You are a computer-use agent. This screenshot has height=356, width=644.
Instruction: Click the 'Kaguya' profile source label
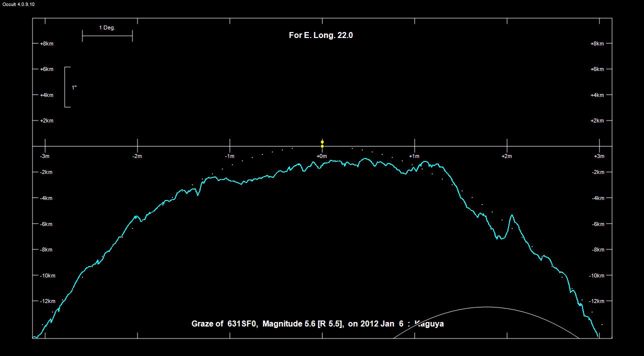pos(429,323)
